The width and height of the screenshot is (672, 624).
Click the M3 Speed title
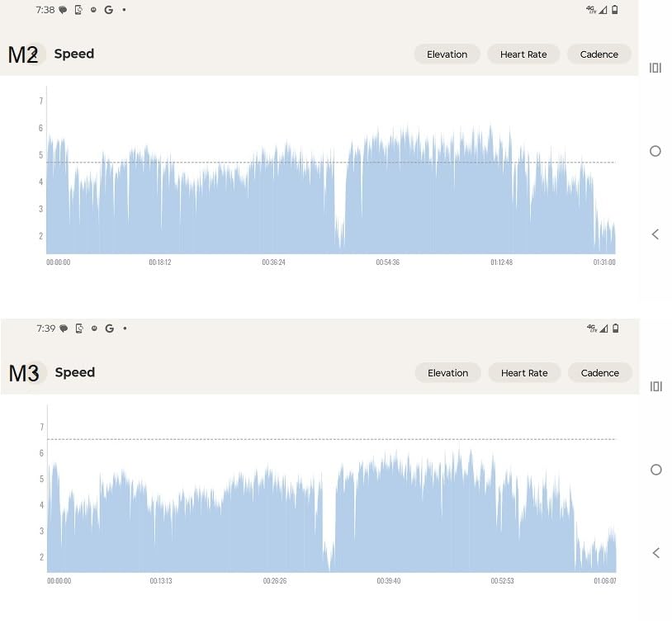(x=74, y=372)
